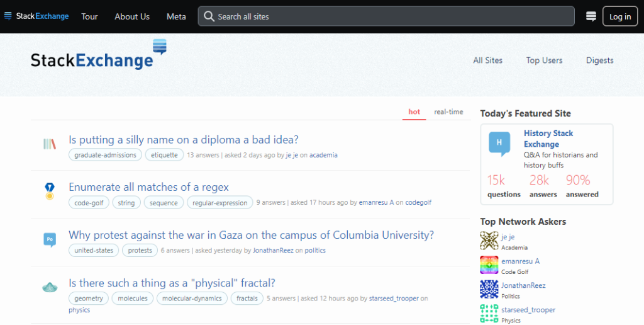This screenshot has height=325, width=644.
Task: Click the '90% answered' stat
Action: tap(582, 186)
